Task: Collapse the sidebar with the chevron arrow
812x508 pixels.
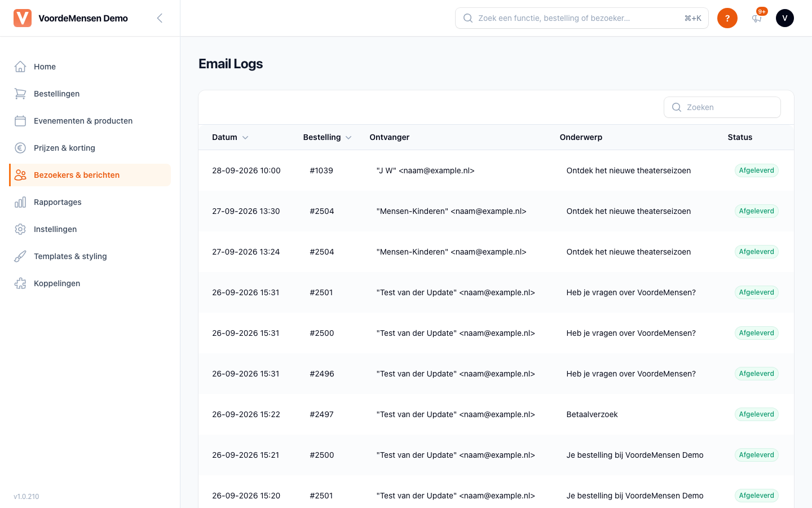Action: coord(160,18)
